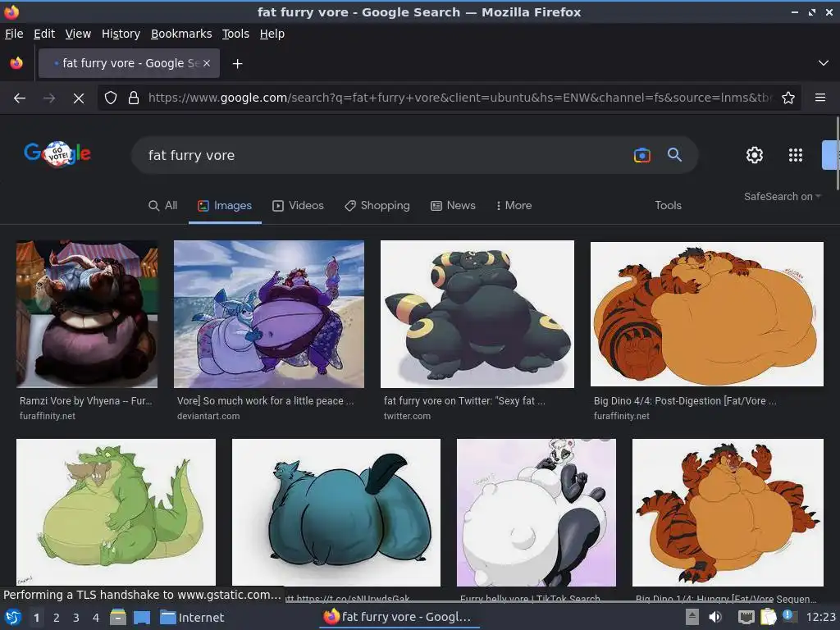Open the image search Tools options

pos(668,206)
